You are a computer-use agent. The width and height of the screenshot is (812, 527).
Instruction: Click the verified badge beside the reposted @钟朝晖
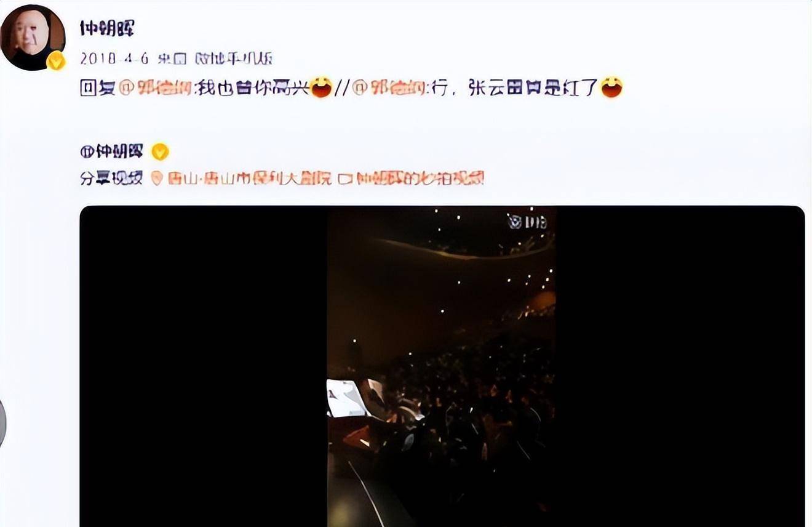point(160,151)
